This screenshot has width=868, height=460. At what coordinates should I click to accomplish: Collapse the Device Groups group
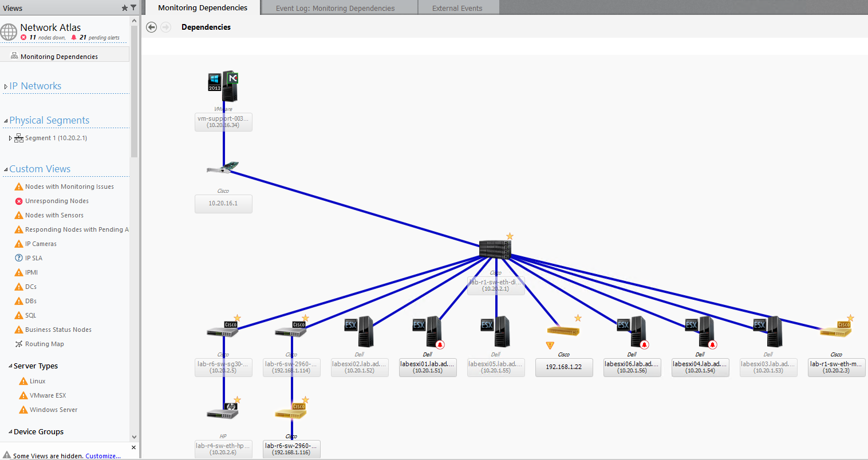10,432
